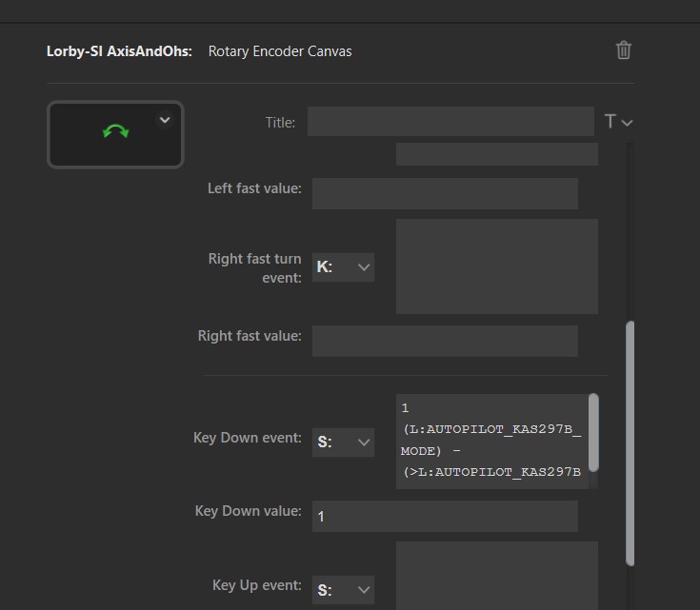Click the main settings panel vertical scrollbar
This screenshot has height=610, width=700.
[630, 443]
